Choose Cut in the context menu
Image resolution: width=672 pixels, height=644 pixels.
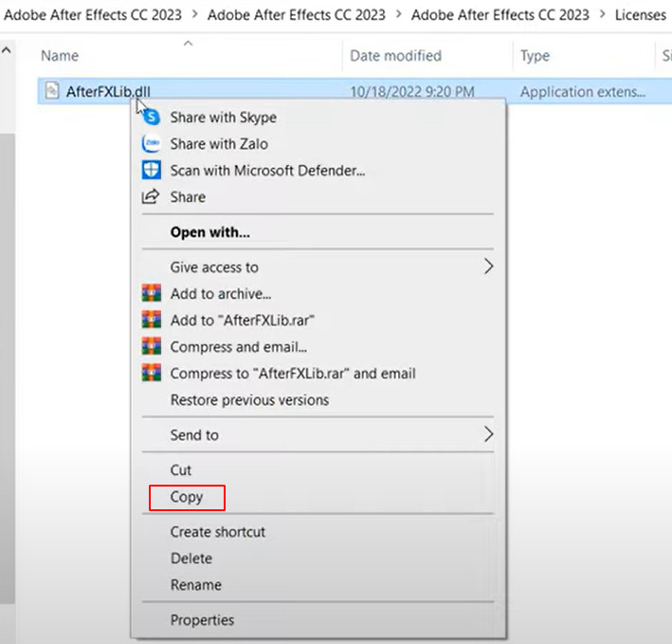pyautogui.click(x=180, y=470)
